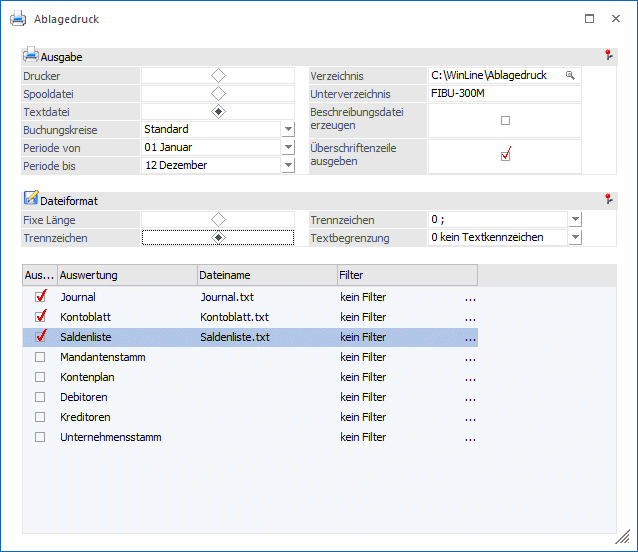Screen dimensions: 638x552
Task: Open filter options for the Journal row
Action: pos(470,297)
